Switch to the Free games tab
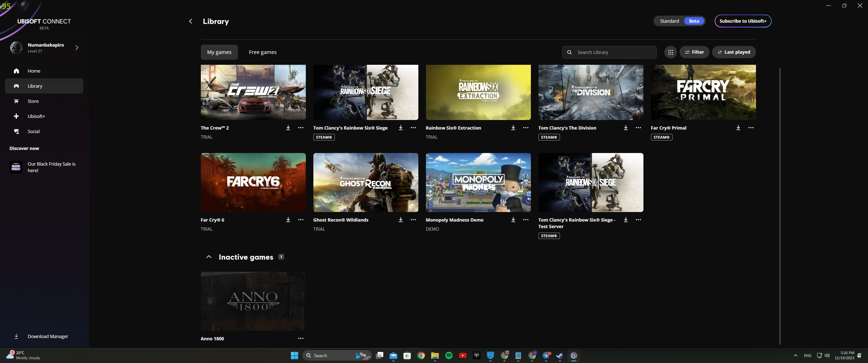The image size is (868, 363). click(x=262, y=52)
